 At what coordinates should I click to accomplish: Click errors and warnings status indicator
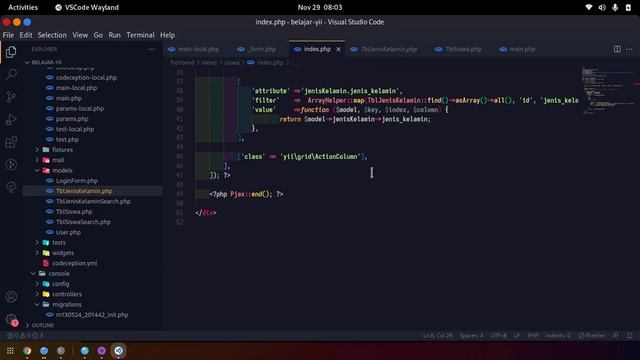click(24, 336)
